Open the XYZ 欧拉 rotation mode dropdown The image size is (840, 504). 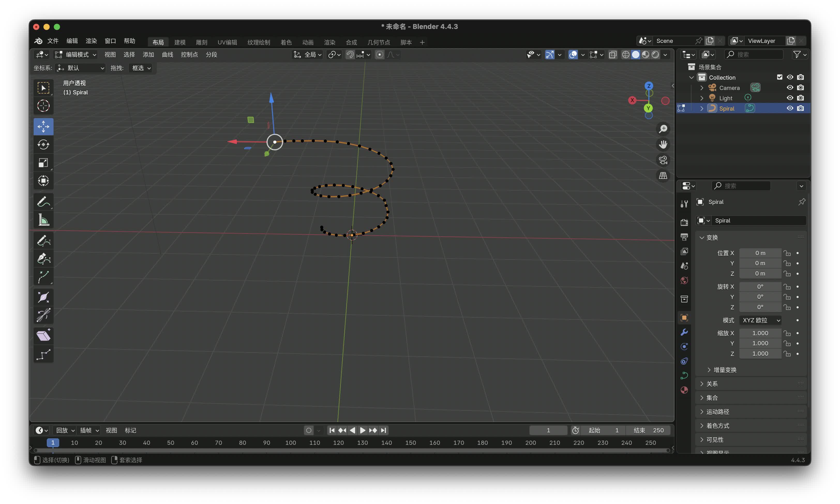tap(760, 320)
